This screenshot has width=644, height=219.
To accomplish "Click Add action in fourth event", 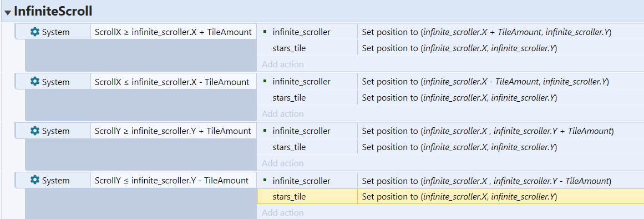I will tap(282, 212).
